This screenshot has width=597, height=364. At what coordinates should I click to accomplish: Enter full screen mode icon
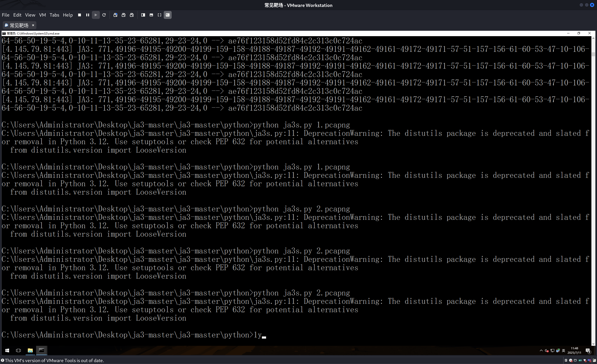(x=160, y=15)
